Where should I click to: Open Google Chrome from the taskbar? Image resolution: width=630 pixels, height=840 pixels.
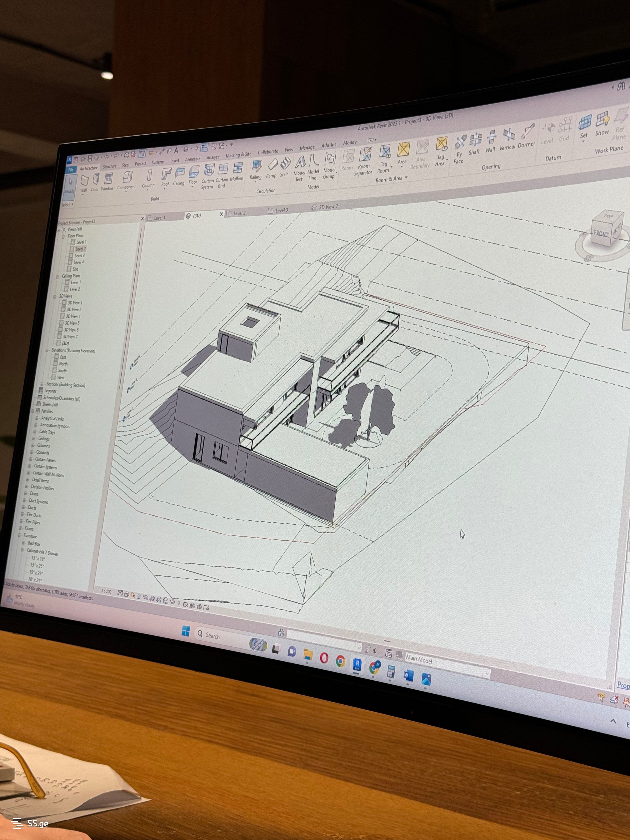[341, 661]
